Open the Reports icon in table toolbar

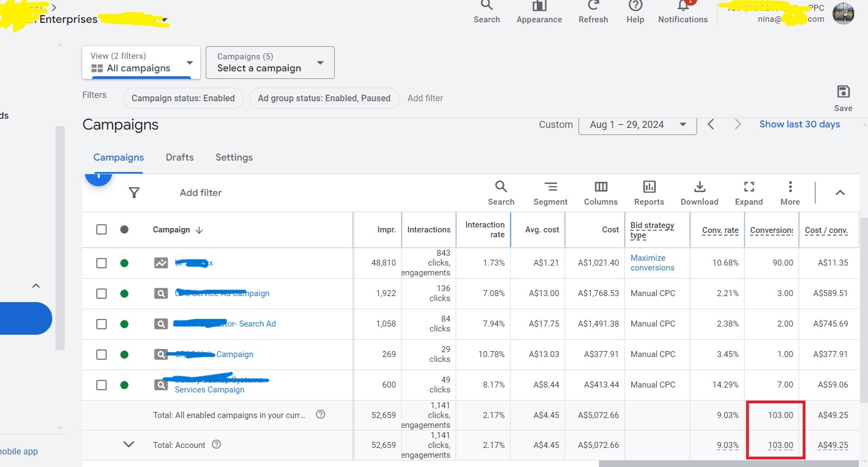[x=649, y=187]
